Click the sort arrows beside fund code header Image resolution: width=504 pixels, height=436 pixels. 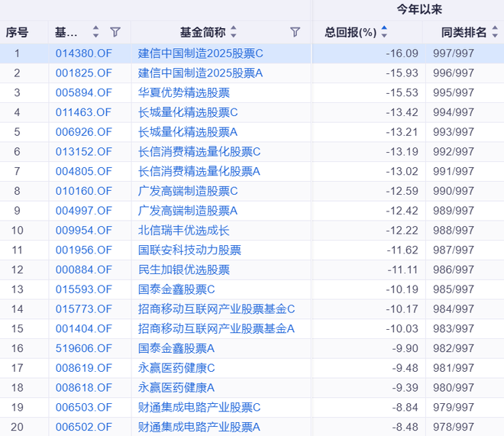(x=95, y=32)
